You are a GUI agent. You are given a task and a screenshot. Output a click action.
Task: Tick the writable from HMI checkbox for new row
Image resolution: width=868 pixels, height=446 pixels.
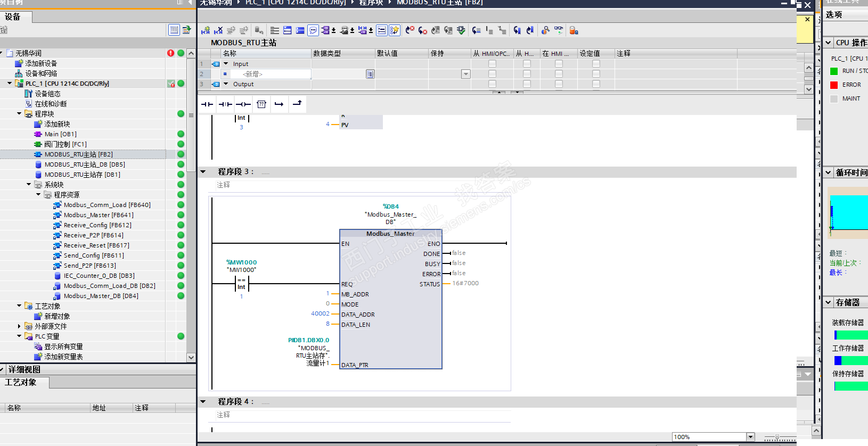[527, 74]
